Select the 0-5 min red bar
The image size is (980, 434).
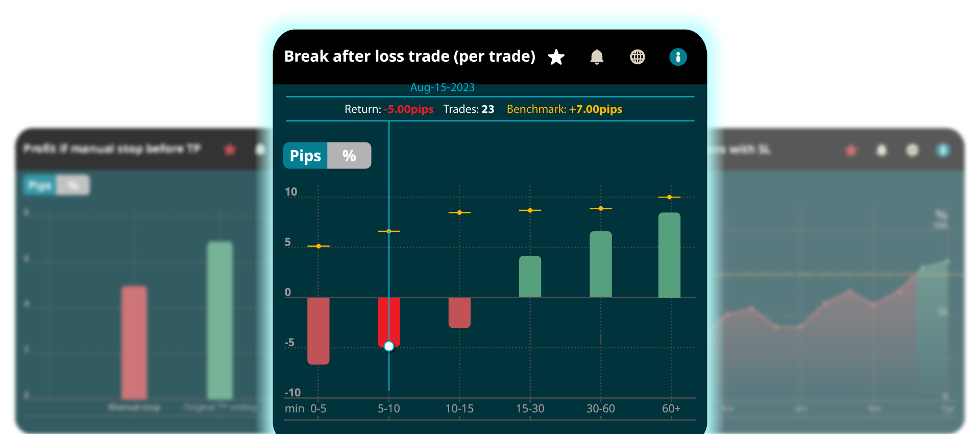point(318,330)
